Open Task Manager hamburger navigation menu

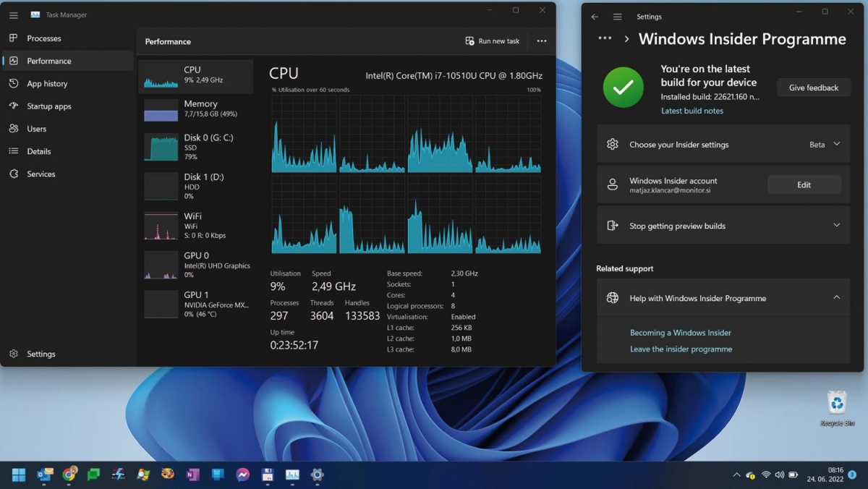(x=13, y=14)
